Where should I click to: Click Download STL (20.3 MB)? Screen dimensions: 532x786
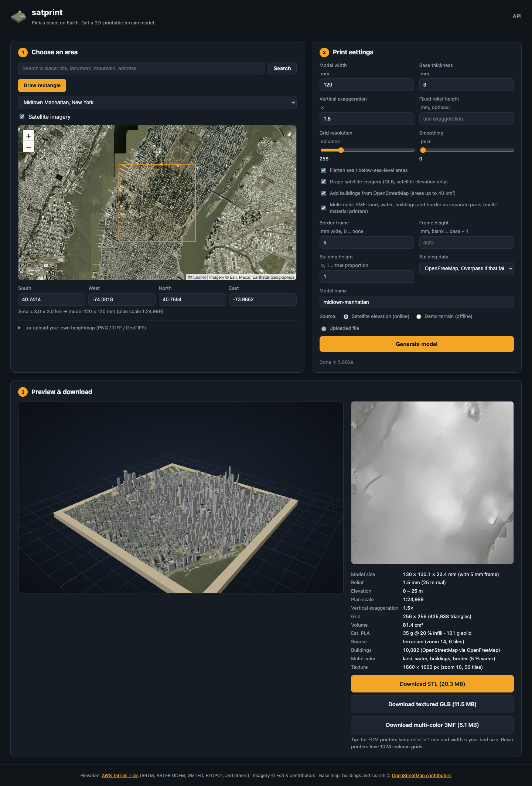[432, 684]
